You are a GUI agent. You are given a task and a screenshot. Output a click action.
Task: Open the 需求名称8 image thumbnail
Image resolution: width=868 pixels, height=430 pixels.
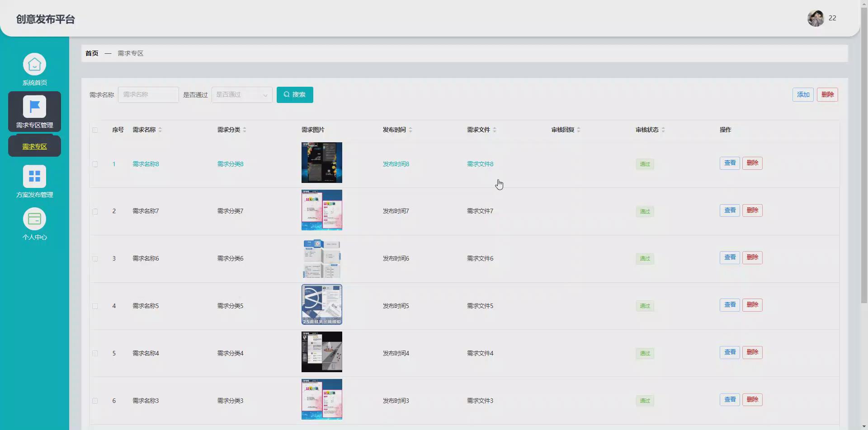322,163
